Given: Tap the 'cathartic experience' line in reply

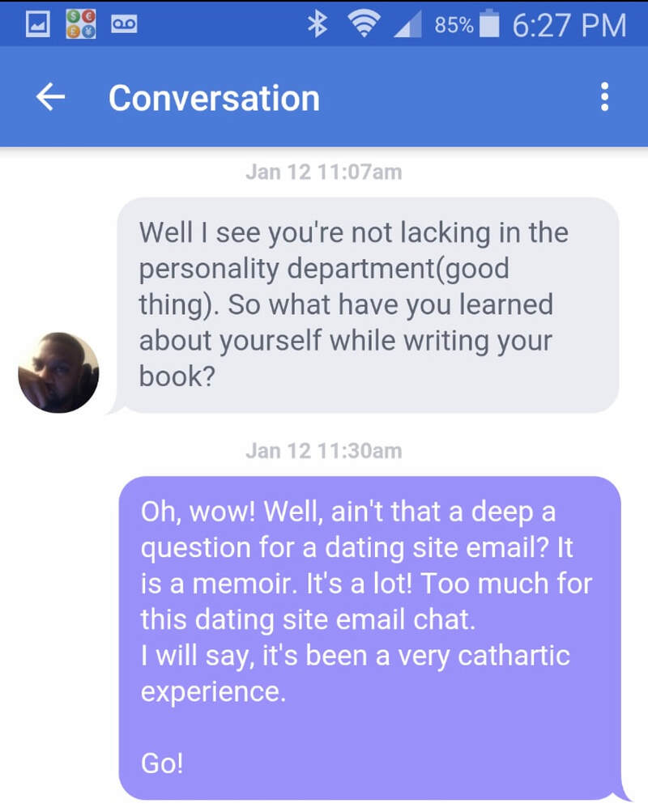Looking at the screenshot, I should pyautogui.click(x=356, y=674).
